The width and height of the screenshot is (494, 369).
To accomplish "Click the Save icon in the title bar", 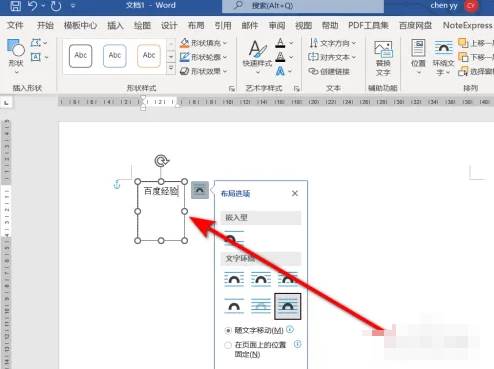I will (15, 6).
